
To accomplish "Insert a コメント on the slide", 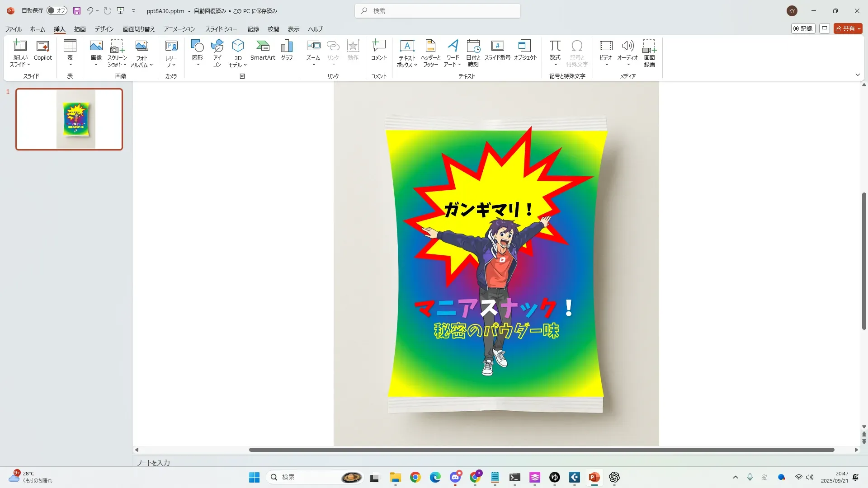I will tap(378, 50).
